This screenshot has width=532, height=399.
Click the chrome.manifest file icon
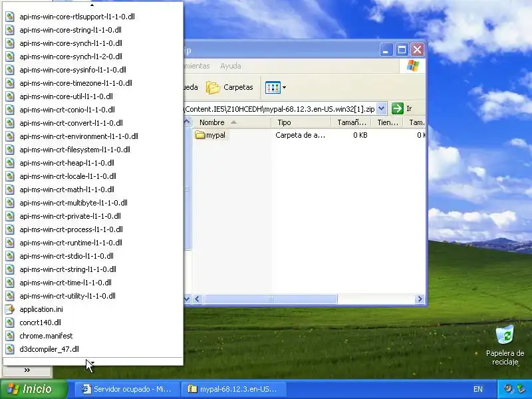coord(10,336)
